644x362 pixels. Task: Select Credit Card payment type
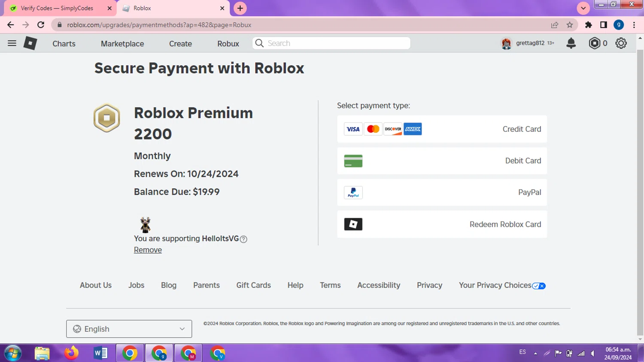[442, 129]
